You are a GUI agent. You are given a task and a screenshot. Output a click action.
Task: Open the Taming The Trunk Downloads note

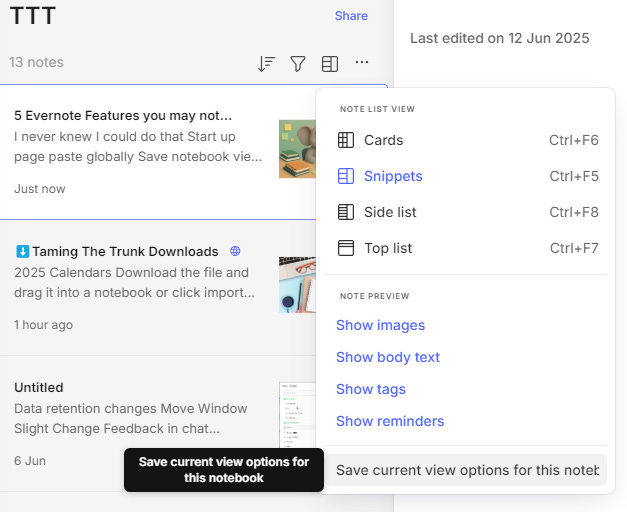pos(158,287)
